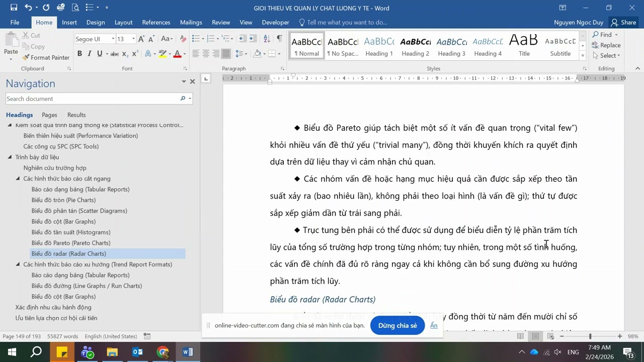Screen dimensions: 644x362
Task: Click Replace in Editing group
Action: [x=606, y=45]
